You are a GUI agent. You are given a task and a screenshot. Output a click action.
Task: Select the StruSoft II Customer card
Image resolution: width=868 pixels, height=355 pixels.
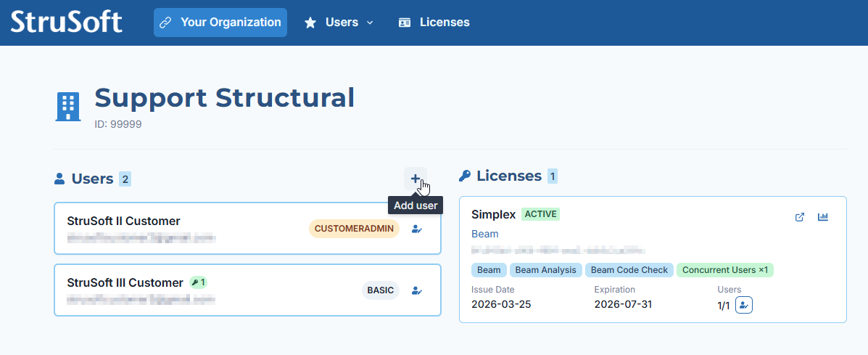(247, 228)
